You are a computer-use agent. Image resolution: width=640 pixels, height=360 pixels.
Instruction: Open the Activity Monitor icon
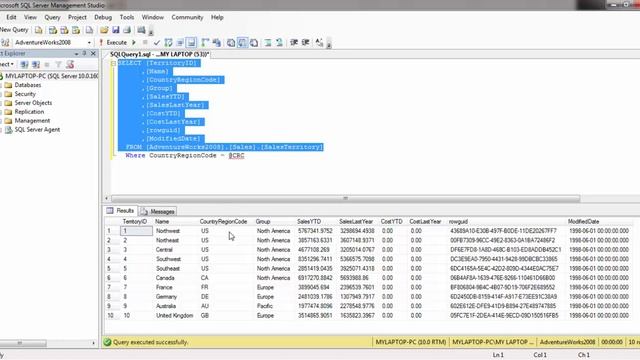click(x=141, y=30)
